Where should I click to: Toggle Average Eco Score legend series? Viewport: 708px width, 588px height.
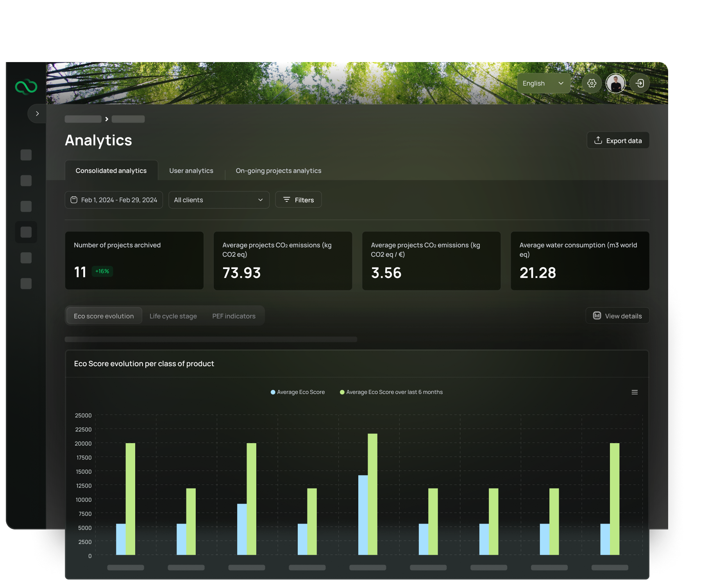click(x=298, y=392)
